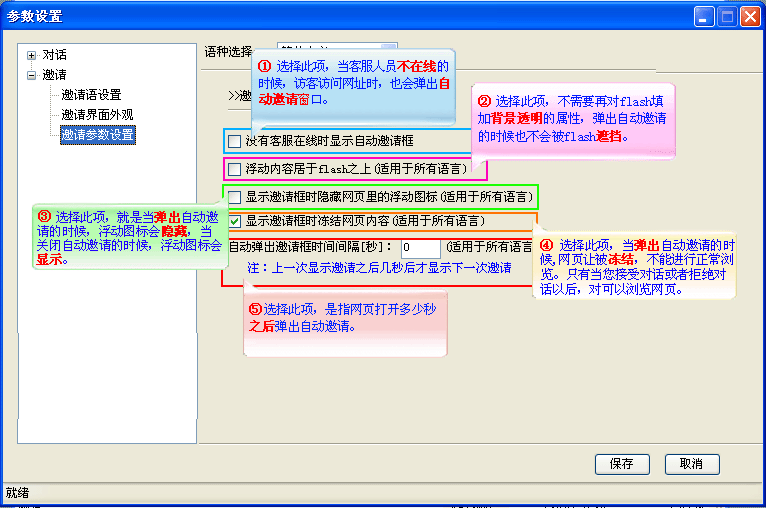Viewport: 766px width, 508px height.
Task: Minimize the 参数设置 window
Action: 706,16
